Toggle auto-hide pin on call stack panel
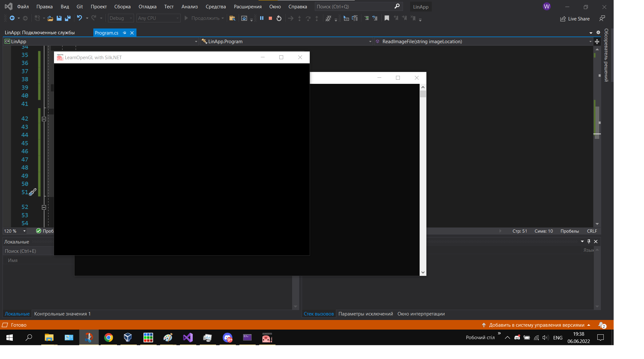This screenshot has height=359, width=644. click(589, 242)
